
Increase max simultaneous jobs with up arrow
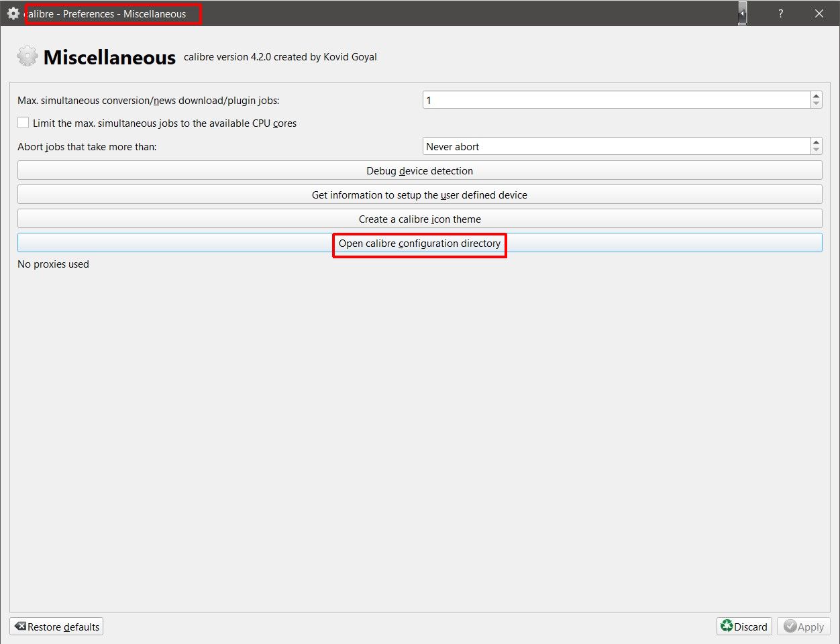817,96
